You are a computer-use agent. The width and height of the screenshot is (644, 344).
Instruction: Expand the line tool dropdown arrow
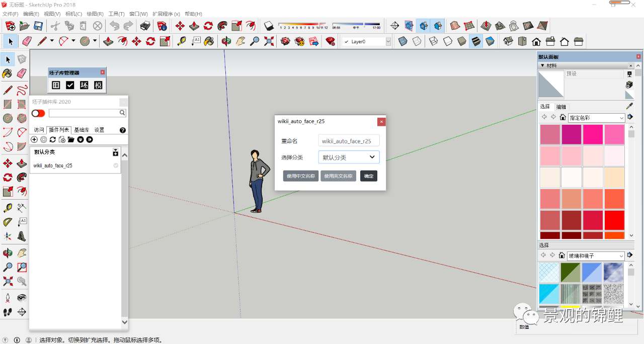[x=52, y=41]
